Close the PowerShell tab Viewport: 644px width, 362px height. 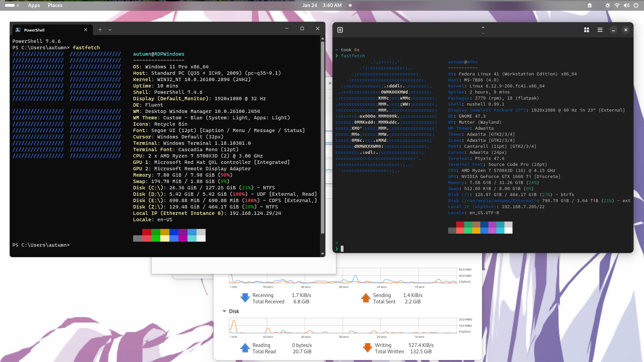[x=86, y=30]
